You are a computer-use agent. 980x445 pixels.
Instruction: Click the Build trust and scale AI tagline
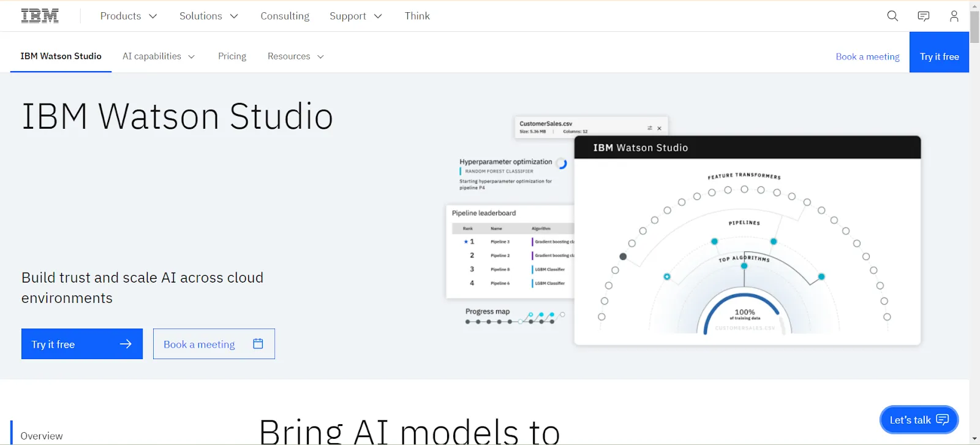tap(142, 288)
